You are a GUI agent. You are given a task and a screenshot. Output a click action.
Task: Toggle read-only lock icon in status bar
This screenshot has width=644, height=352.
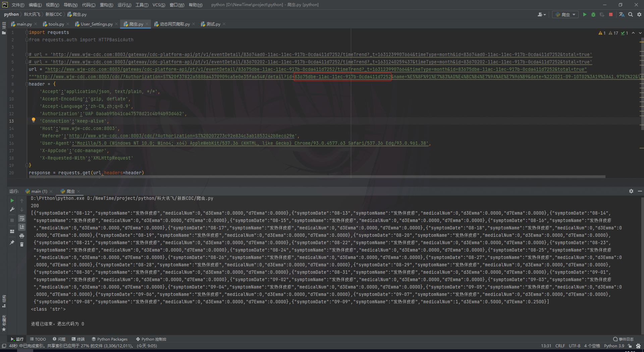pos(630,346)
